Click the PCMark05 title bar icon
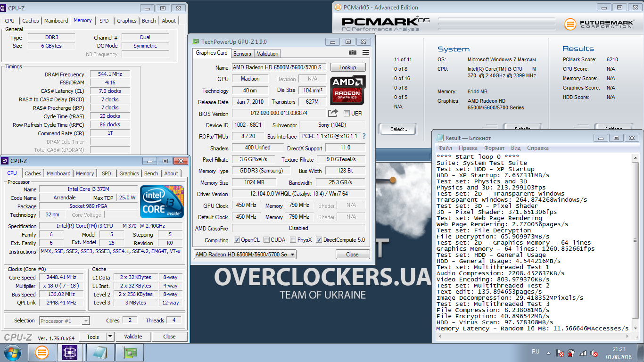 pyautogui.click(x=338, y=7)
